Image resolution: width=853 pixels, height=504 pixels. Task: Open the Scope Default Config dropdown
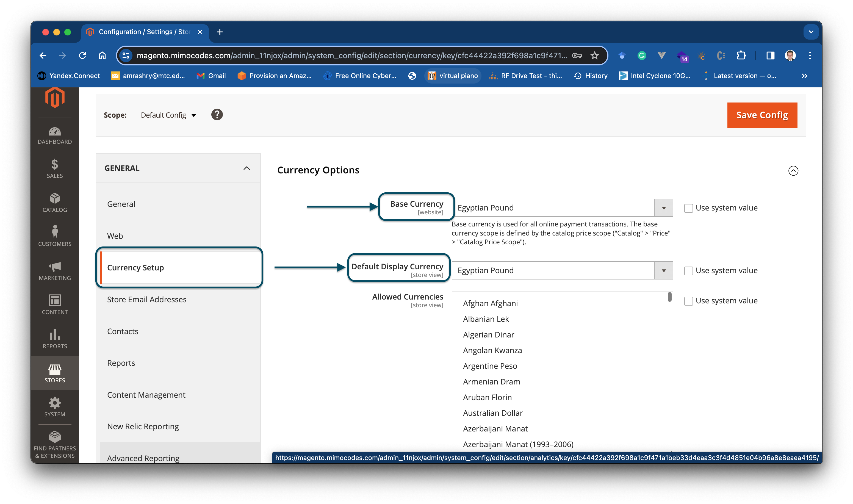tap(168, 115)
